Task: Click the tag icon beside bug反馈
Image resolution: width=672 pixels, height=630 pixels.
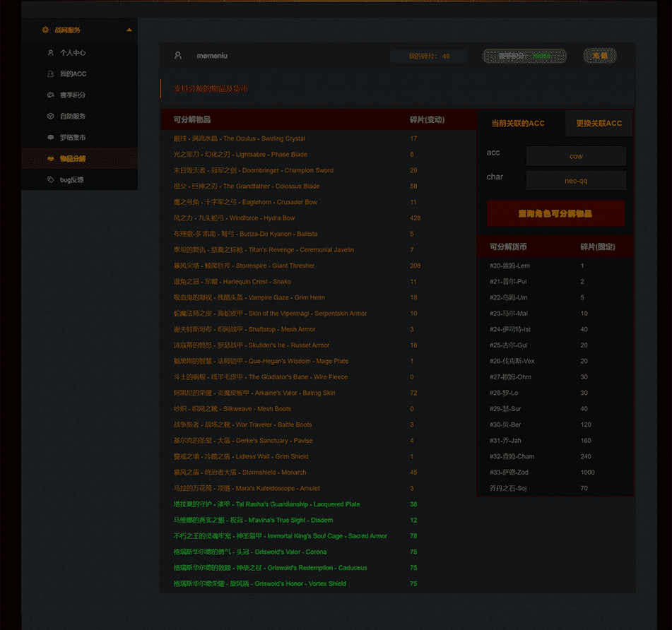Action: pyautogui.click(x=50, y=180)
